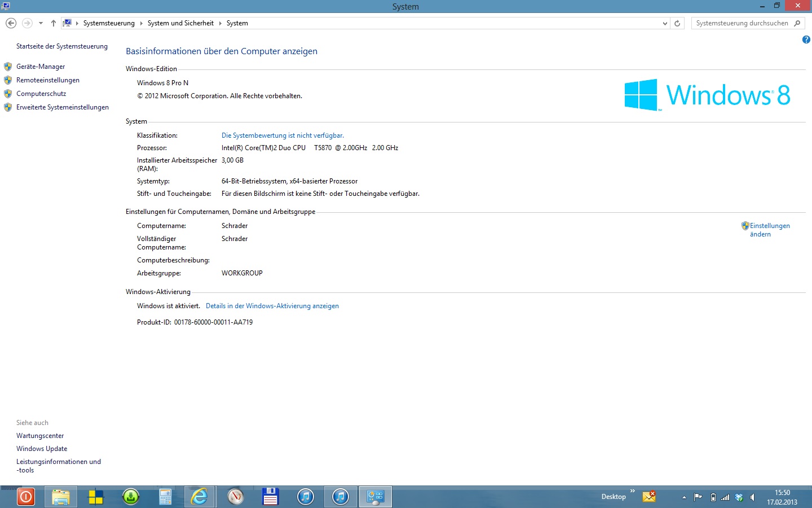
Task: Open Erweiterte Systemeinstellungen
Action: pyautogui.click(x=63, y=107)
